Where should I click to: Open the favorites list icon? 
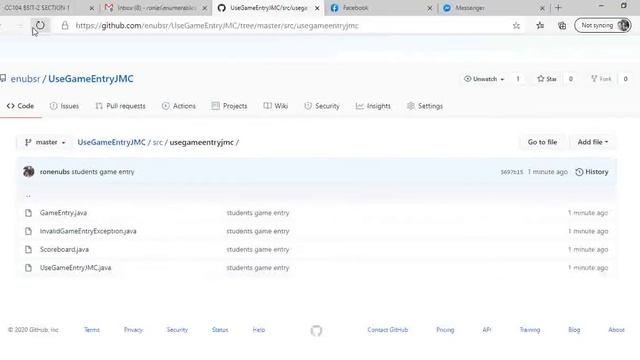pos(540,25)
